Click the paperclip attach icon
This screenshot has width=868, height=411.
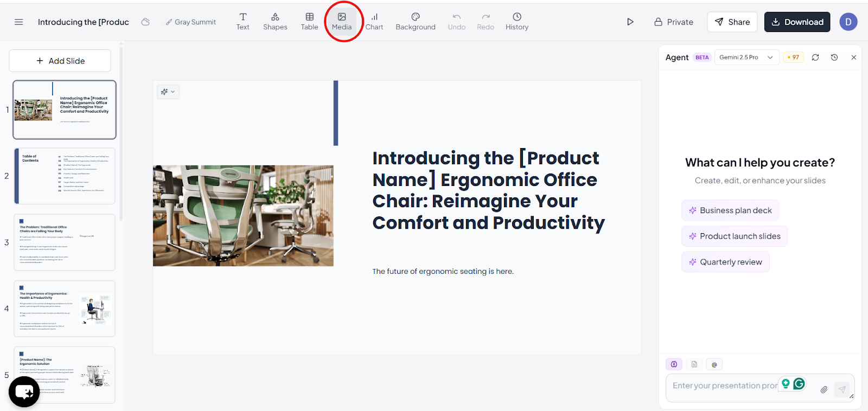(824, 389)
